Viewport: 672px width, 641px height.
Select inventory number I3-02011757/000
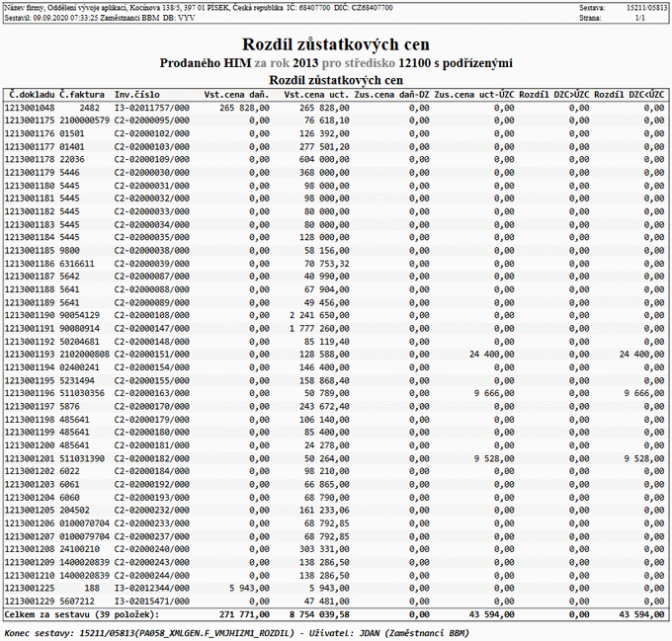point(152,108)
